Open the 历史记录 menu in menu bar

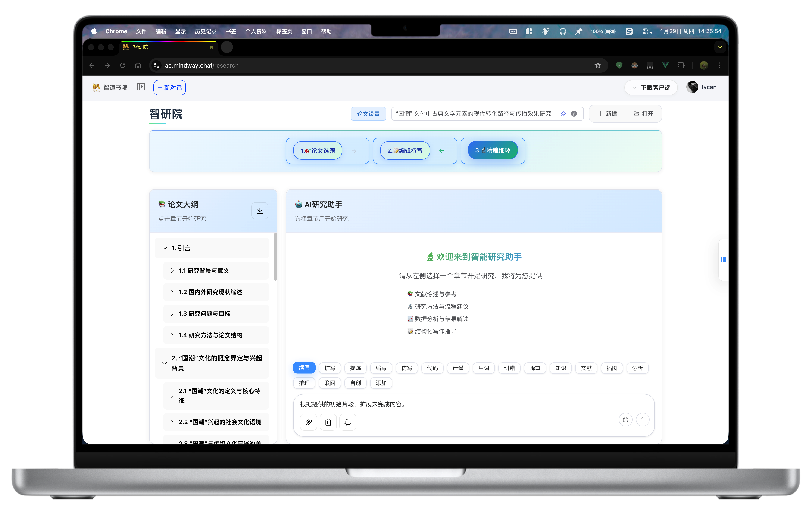click(205, 31)
